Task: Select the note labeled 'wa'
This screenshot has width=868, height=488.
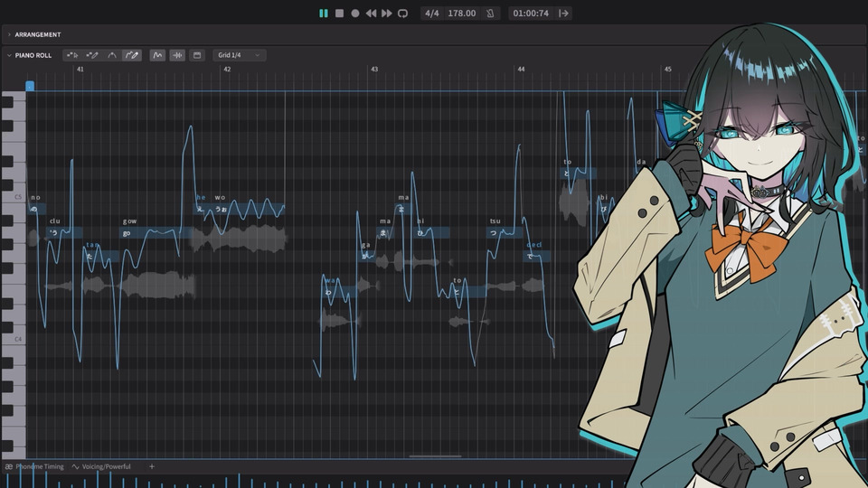Action: click(x=339, y=292)
